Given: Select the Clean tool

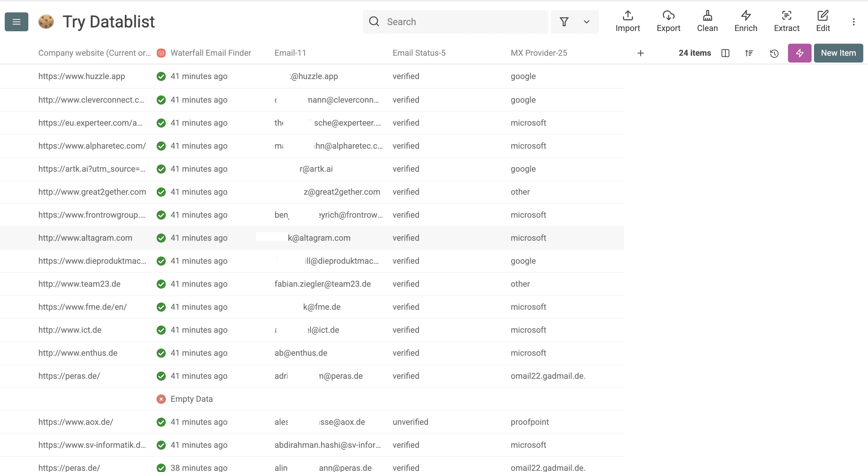Looking at the screenshot, I should tap(707, 21).
